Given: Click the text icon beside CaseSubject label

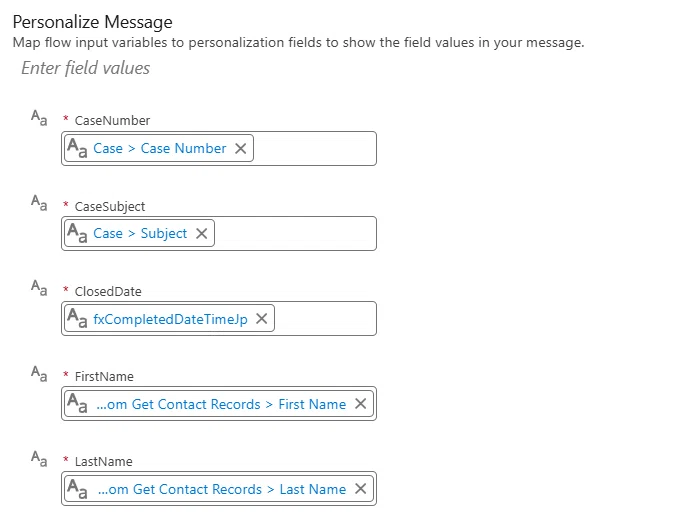Looking at the screenshot, I should (x=39, y=203).
